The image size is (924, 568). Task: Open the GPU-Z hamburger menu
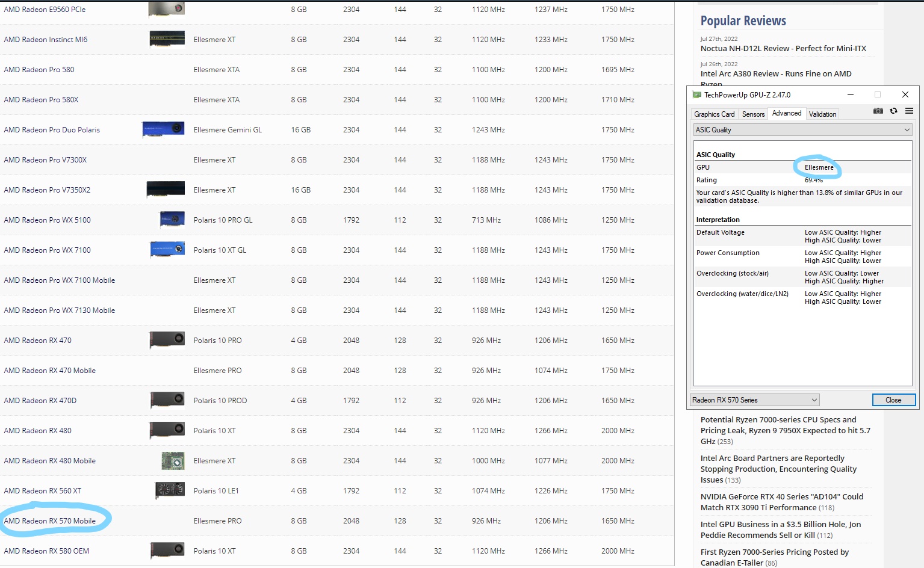point(909,111)
